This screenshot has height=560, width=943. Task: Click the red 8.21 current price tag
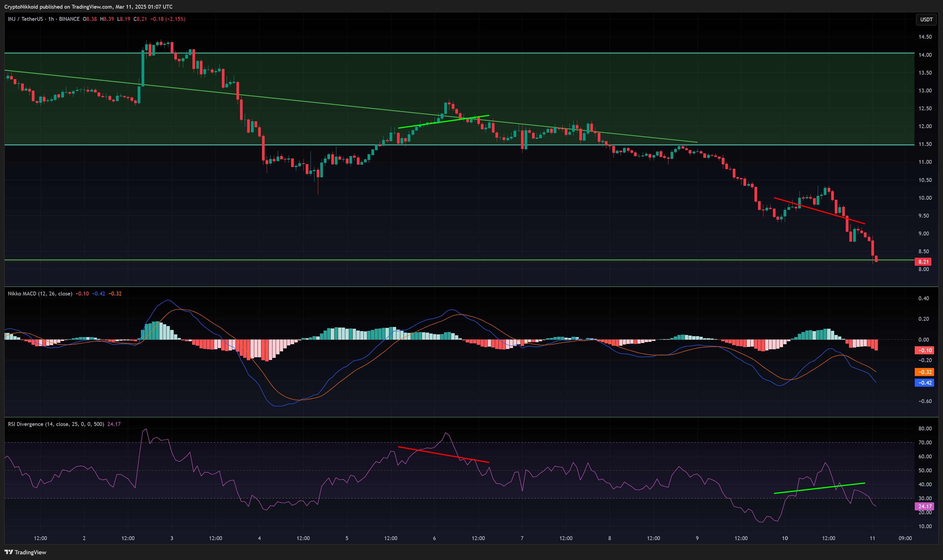923,262
